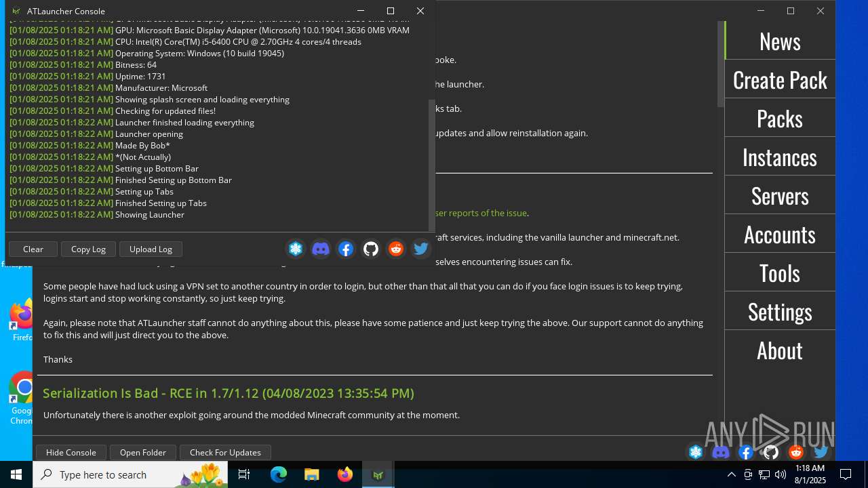The image size is (868, 488).
Task: Open File Explorer from taskbar
Action: 312,474
